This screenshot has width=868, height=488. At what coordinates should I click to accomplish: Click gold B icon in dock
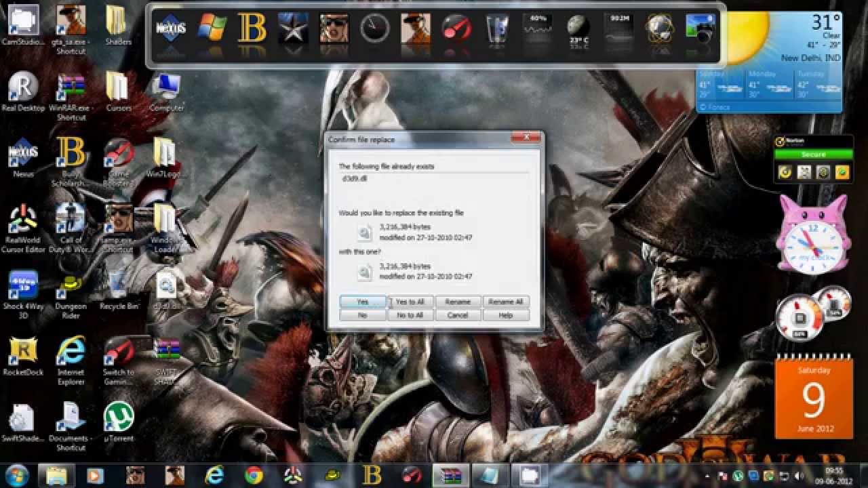click(252, 28)
